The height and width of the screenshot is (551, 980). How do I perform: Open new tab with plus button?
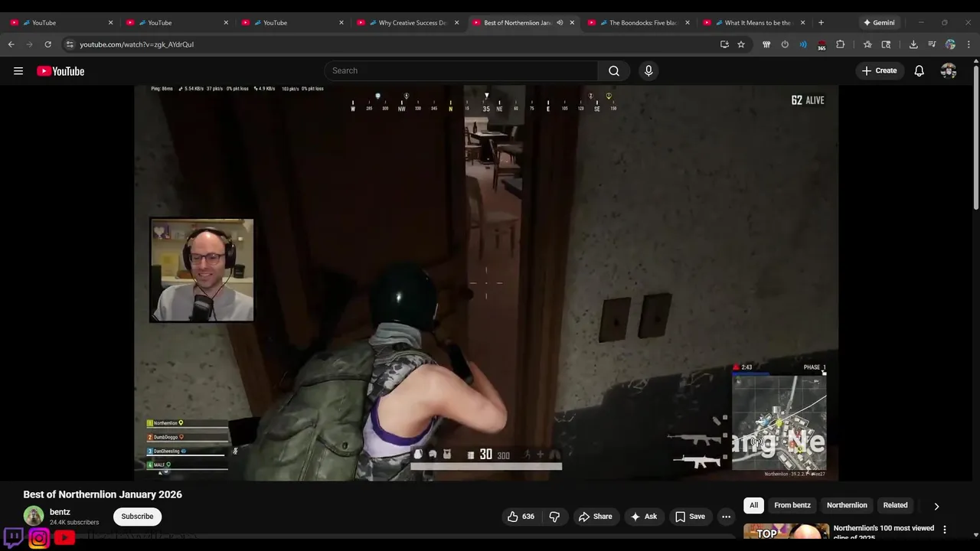click(821, 23)
